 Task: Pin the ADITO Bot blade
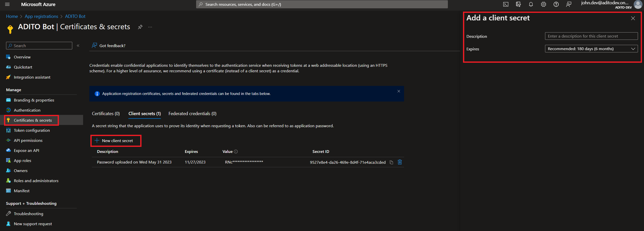click(140, 27)
